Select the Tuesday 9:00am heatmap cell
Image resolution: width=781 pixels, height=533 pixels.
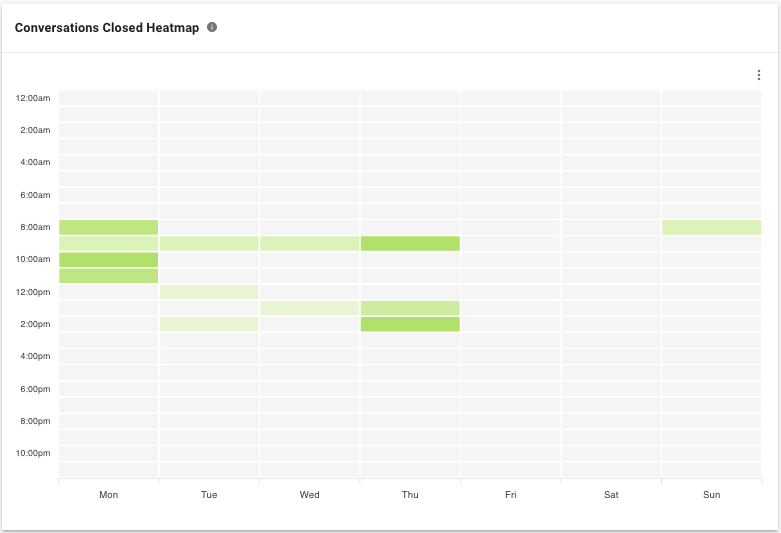click(209, 243)
